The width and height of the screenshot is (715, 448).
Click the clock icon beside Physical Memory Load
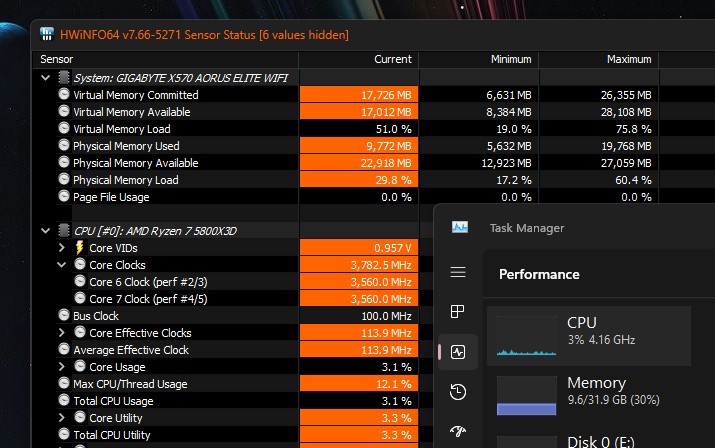(64, 179)
